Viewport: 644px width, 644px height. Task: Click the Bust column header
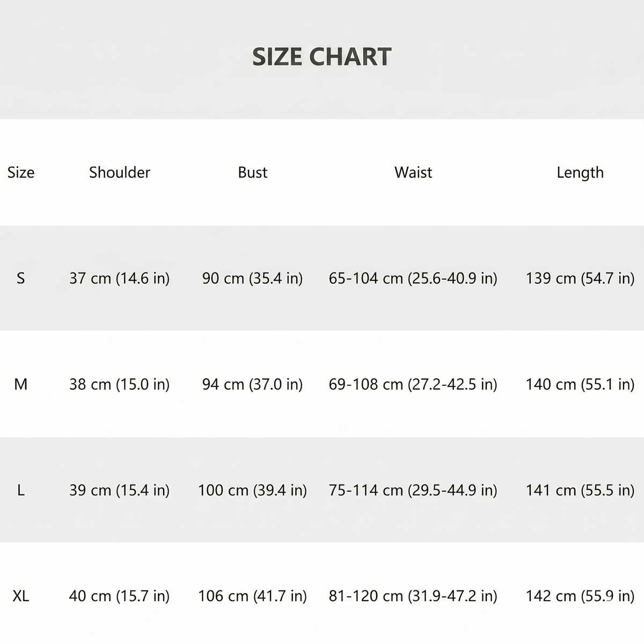tap(253, 172)
